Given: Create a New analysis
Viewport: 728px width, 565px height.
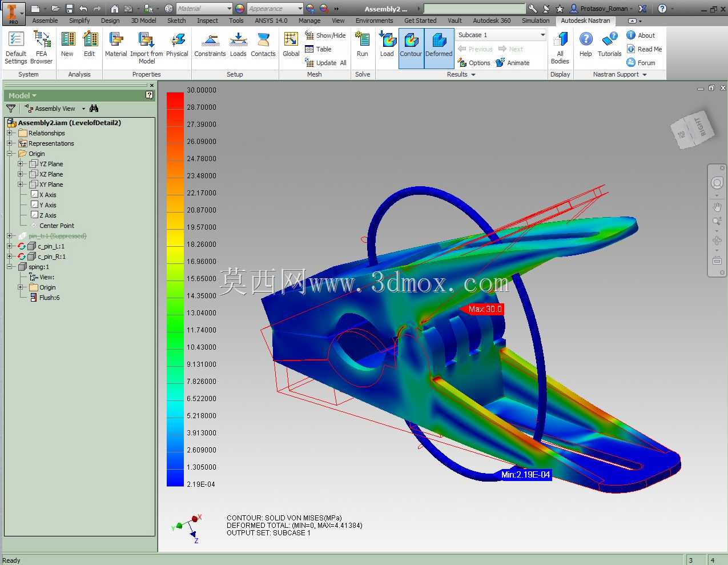Looking at the screenshot, I should click(67, 45).
